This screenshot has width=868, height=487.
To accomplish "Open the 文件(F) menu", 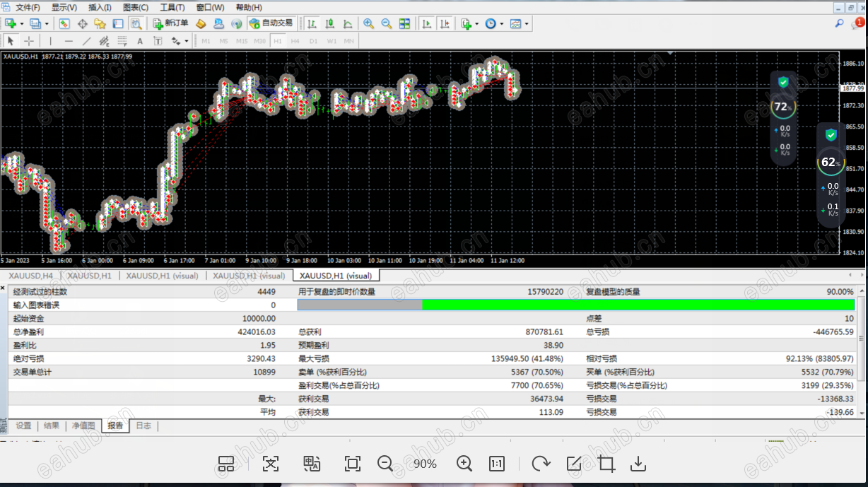I will (x=28, y=7).
